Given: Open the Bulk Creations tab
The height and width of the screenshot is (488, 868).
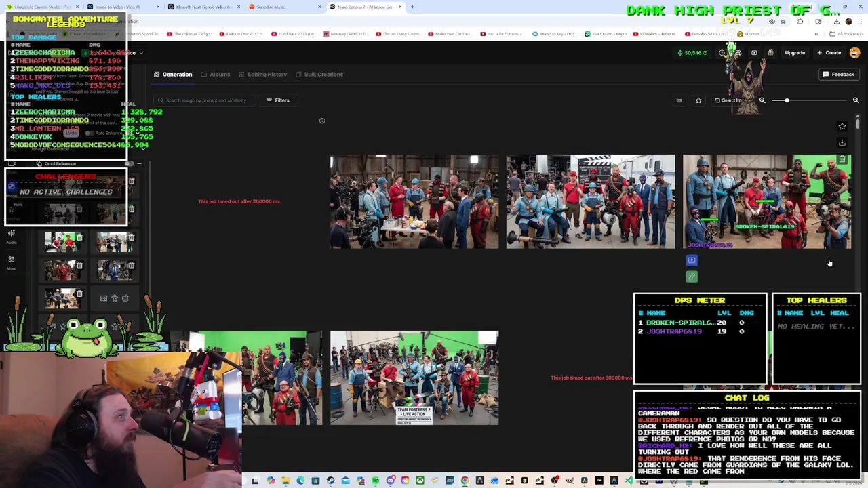Looking at the screenshot, I should (x=319, y=75).
